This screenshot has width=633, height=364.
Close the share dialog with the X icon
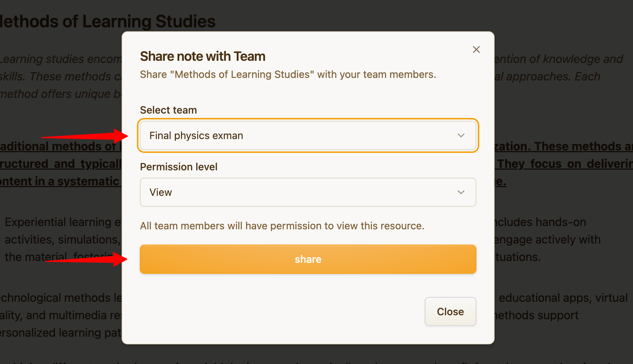coord(476,50)
